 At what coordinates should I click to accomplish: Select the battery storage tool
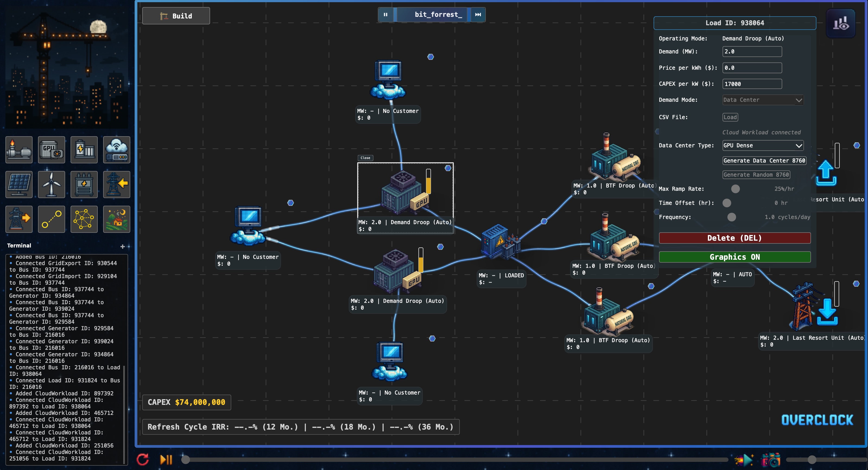(84, 150)
